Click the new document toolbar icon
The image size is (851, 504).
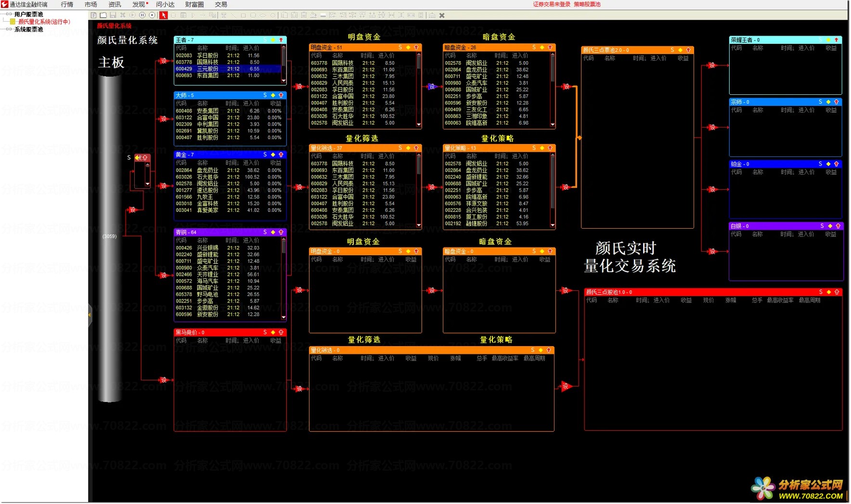(x=93, y=15)
